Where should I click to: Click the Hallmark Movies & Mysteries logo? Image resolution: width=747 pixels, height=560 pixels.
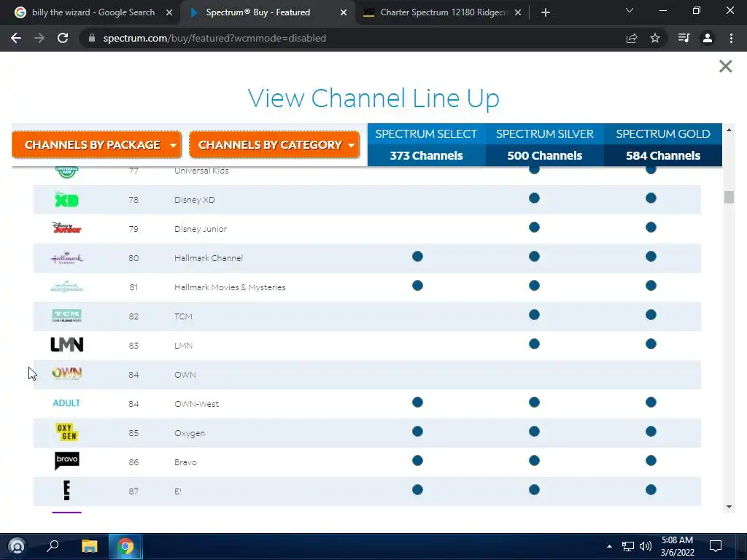tap(66, 287)
